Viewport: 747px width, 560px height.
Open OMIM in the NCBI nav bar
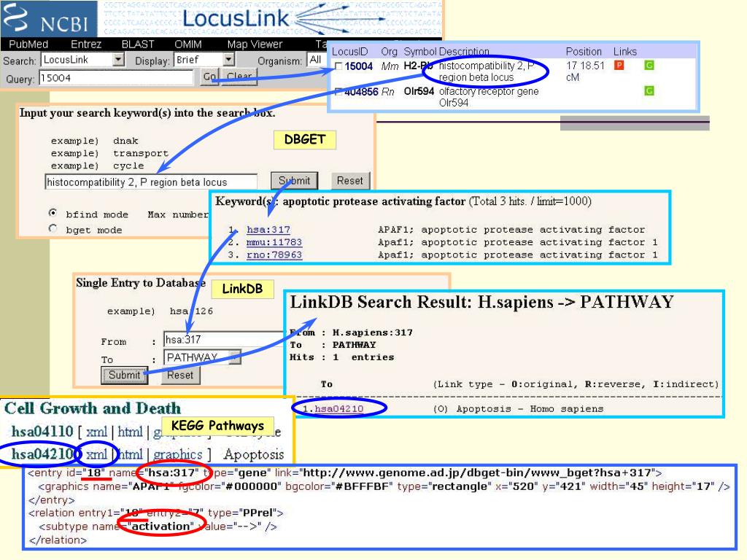pyautogui.click(x=187, y=44)
